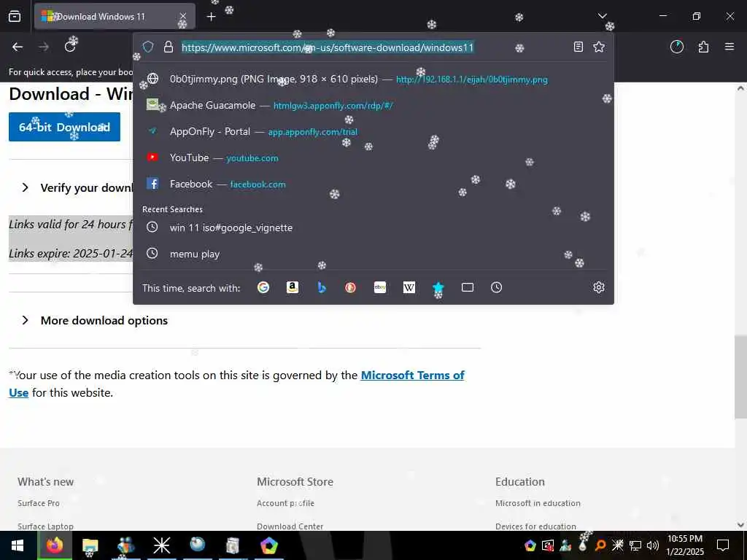Open Download Center footer link

click(x=290, y=526)
